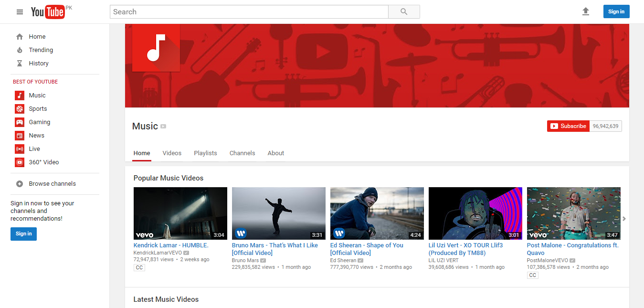Open Ed Sheeran Shape of You thumbnail
Image resolution: width=644 pixels, height=308 pixels.
coord(377,213)
